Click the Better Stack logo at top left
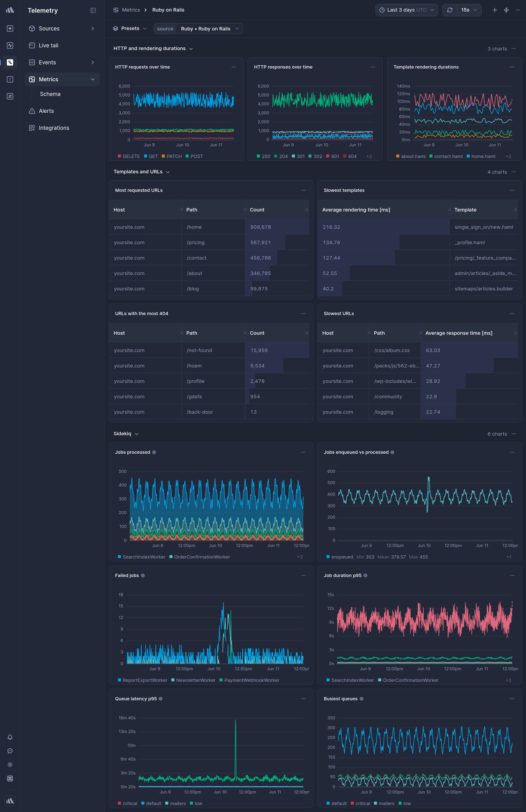526x812 pixels. [10, 10]
